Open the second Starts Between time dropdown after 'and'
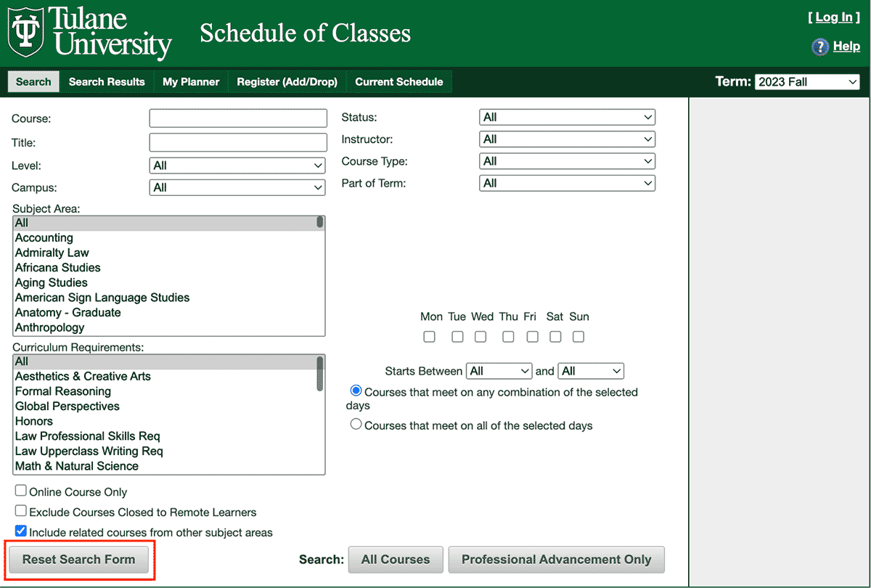 coord(591,371)
